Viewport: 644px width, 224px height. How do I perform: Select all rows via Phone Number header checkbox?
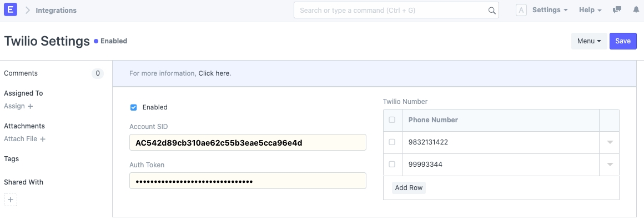pos(392,120)
